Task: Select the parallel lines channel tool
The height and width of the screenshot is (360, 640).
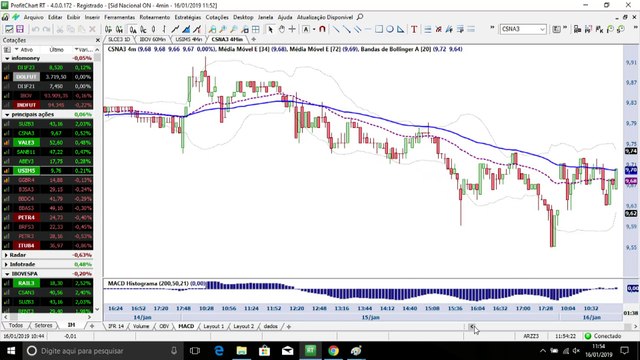Action: [x=358, y=29]
